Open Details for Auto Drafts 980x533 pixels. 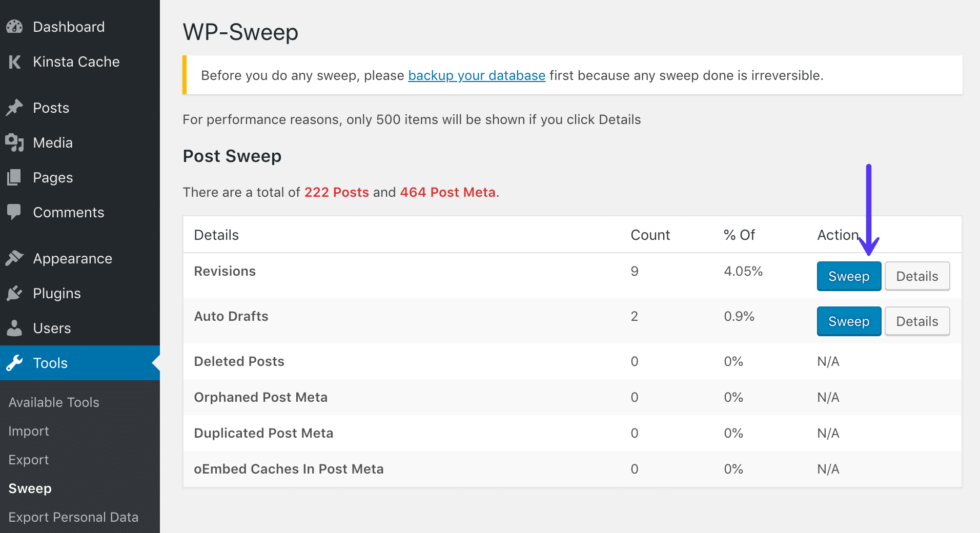tap(917, 321)
